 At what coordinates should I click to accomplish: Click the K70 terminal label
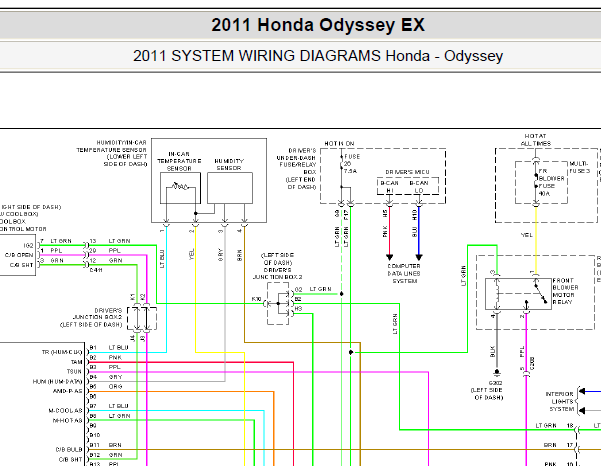tap(256, 299)
